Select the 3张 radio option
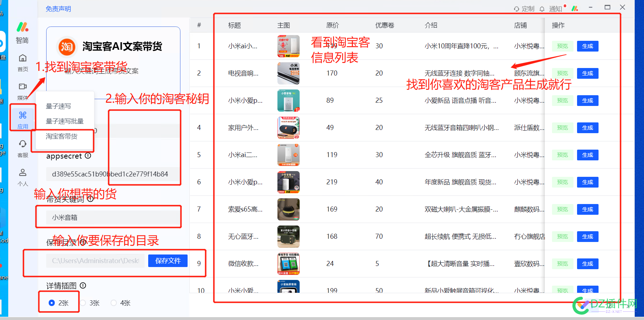This screenshot has width=644, height=320. pos(83,303)
